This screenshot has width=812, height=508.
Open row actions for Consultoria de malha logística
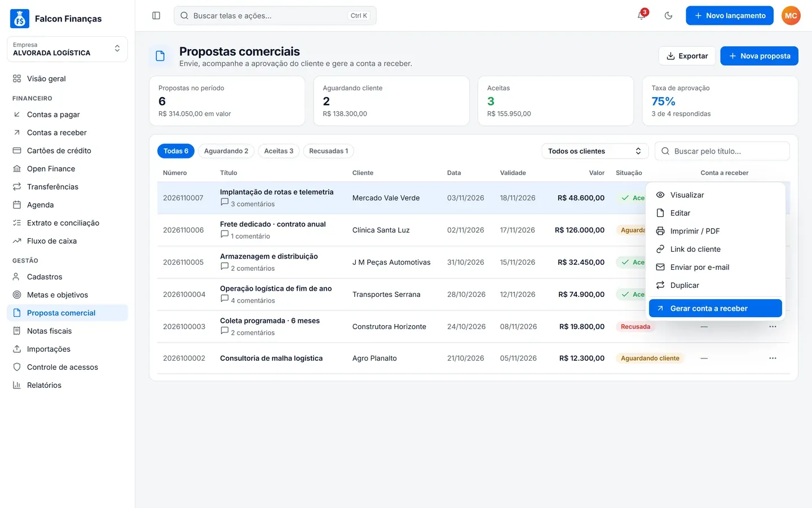773,358
